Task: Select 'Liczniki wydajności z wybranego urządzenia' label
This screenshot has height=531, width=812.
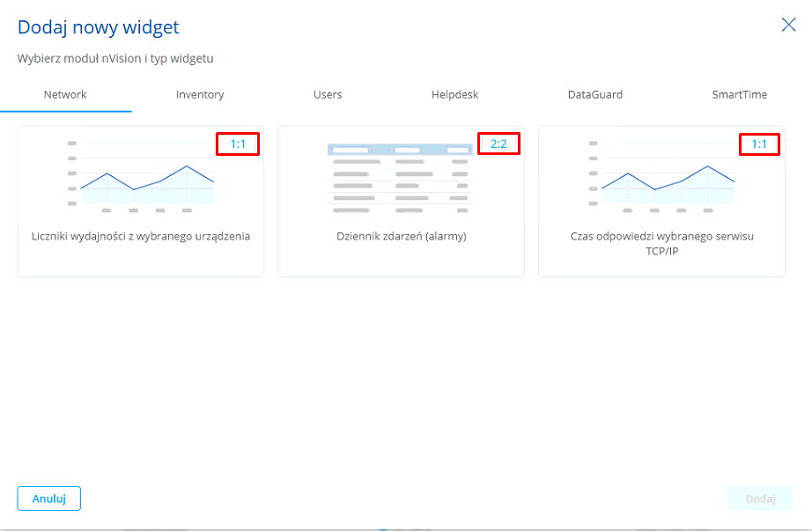Action: [x=141, y=236]
